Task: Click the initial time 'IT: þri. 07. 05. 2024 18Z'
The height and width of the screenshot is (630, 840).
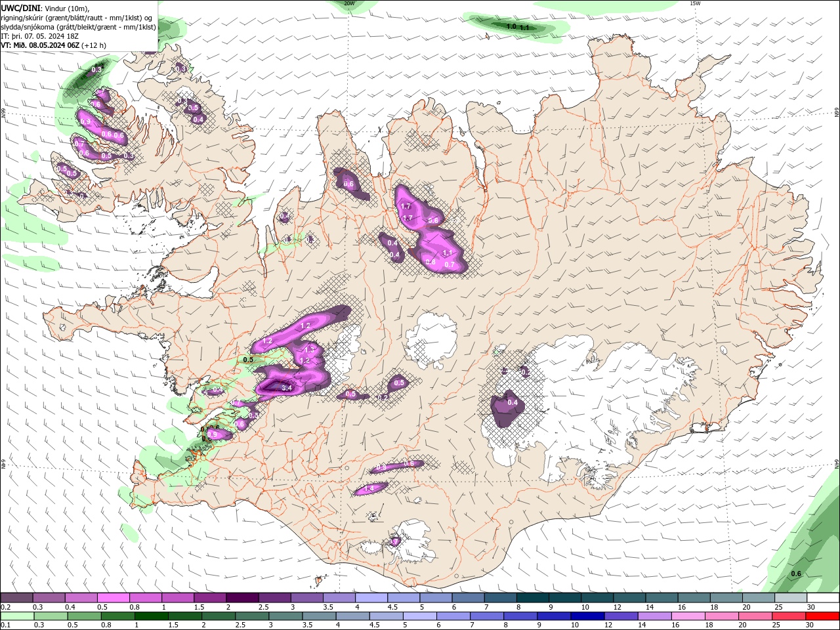Action: [40, 36]
